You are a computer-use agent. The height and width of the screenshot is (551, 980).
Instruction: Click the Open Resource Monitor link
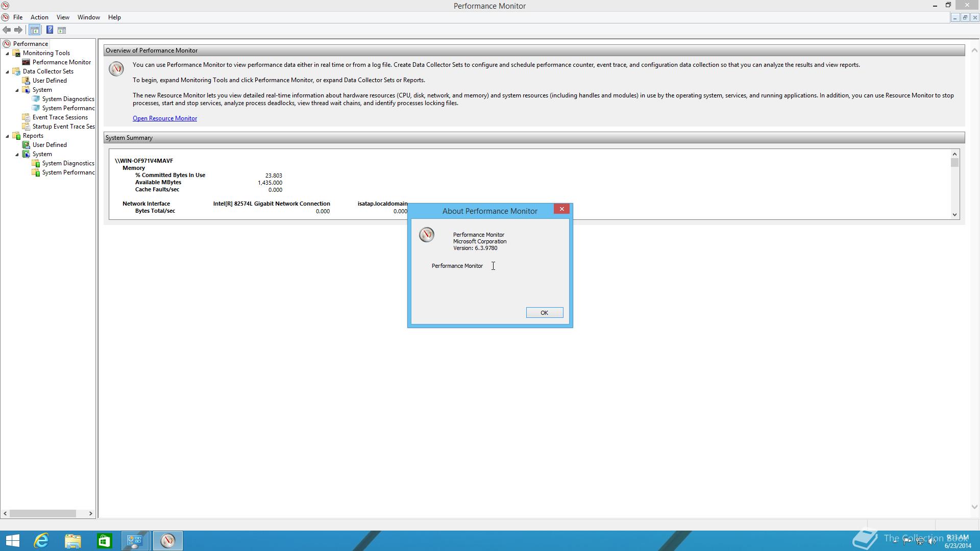click(x=165, y=118)
